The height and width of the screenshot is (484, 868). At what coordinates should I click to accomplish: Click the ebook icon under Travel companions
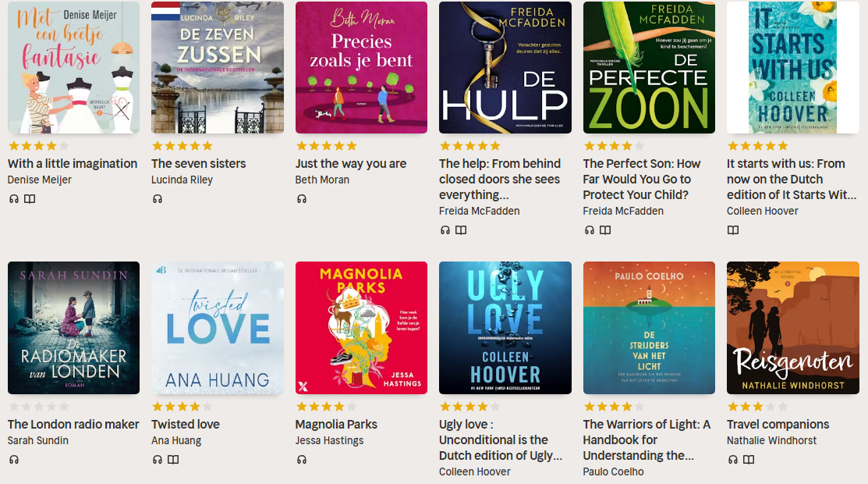tap(749, 460)
